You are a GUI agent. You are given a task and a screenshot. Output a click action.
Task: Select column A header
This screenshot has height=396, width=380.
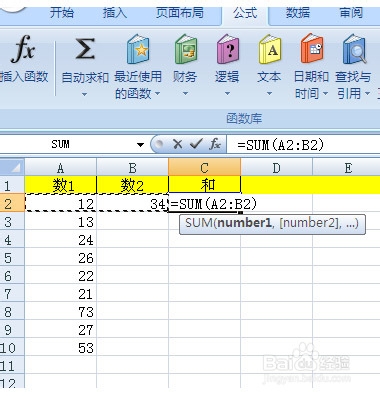[60, 167]
